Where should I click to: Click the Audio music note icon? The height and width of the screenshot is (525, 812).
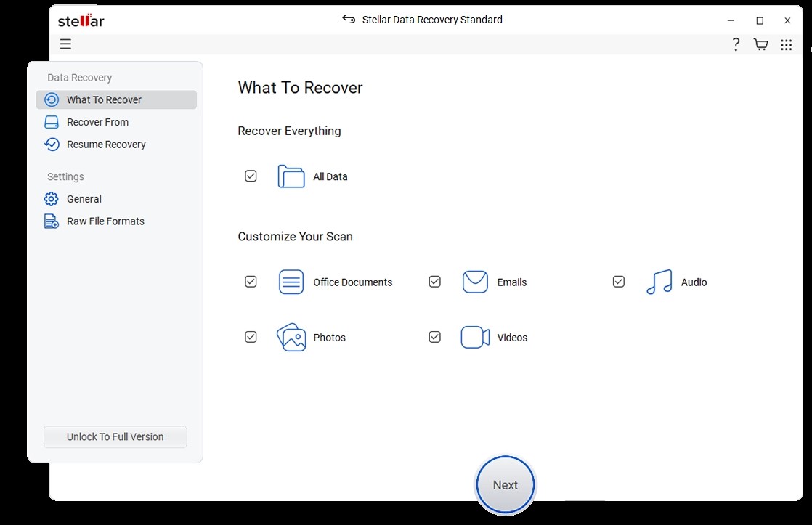click(x=658, y=282)
